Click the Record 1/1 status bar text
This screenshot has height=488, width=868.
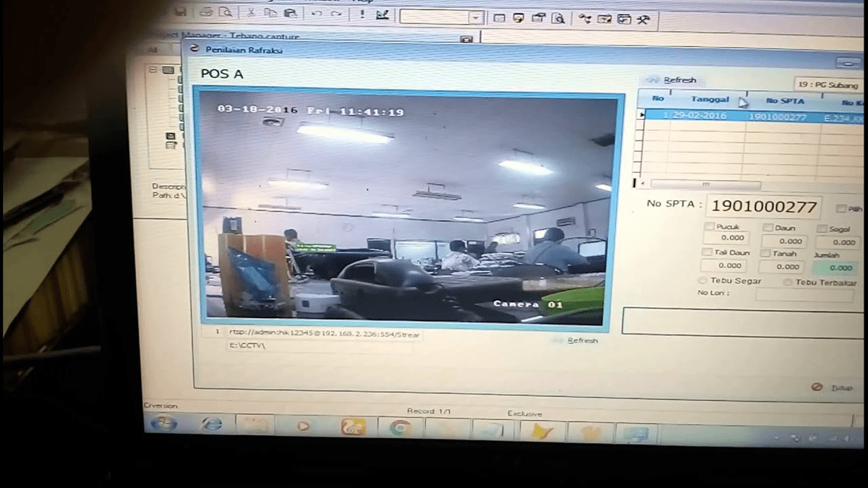point(428,411)
